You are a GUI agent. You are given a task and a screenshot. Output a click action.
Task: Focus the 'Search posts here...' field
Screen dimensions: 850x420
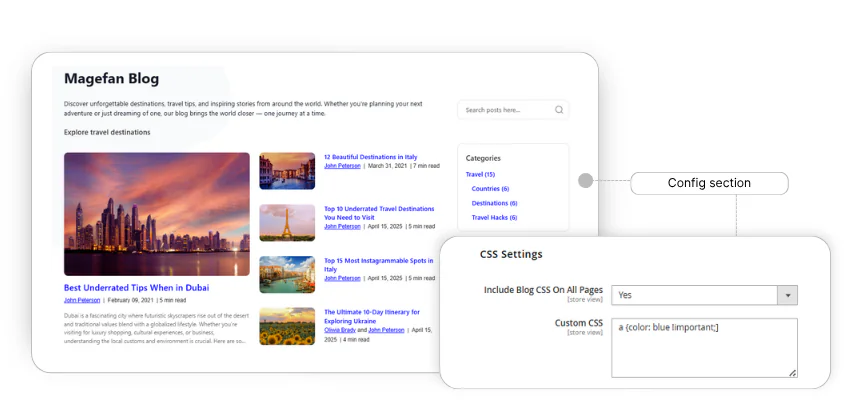[x=513, y=110]
